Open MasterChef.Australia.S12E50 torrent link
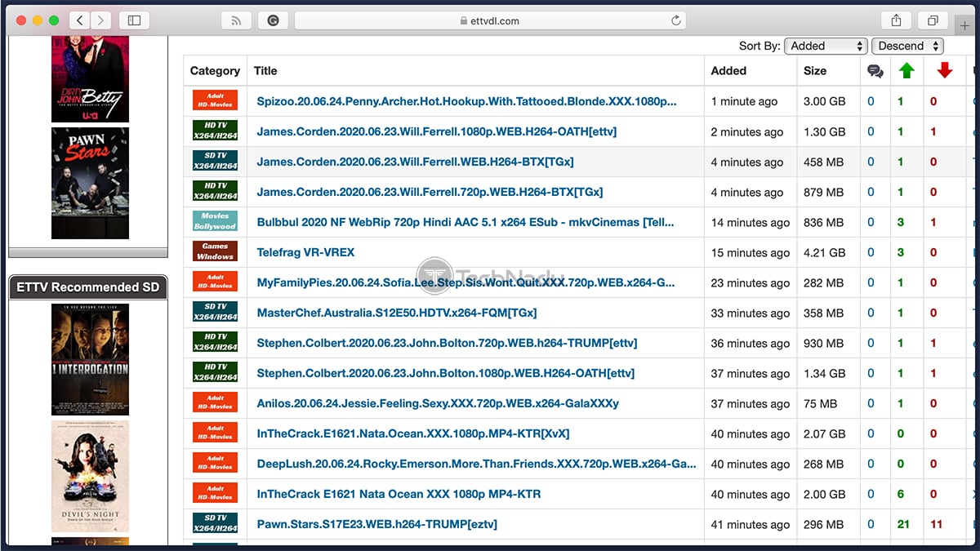The image size is (980, 551). coord(396,313)
